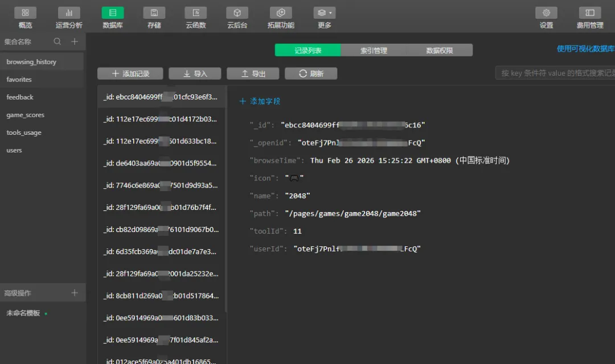615x364 pixels.
Task: Click the name value "2048"
Action: click(297, 196)
